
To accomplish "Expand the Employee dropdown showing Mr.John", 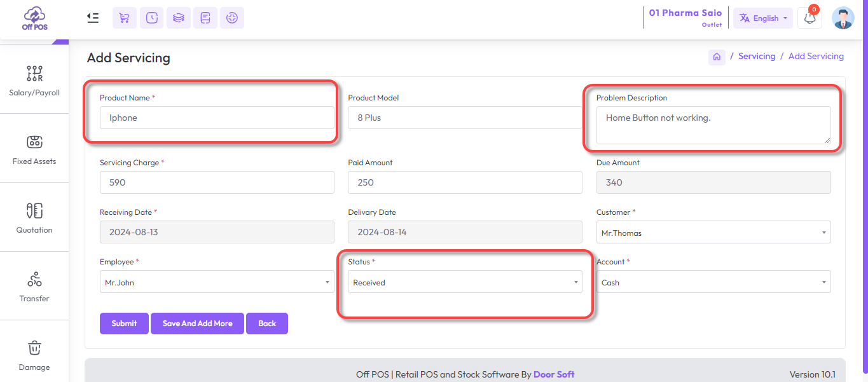I will click(216, 282).
